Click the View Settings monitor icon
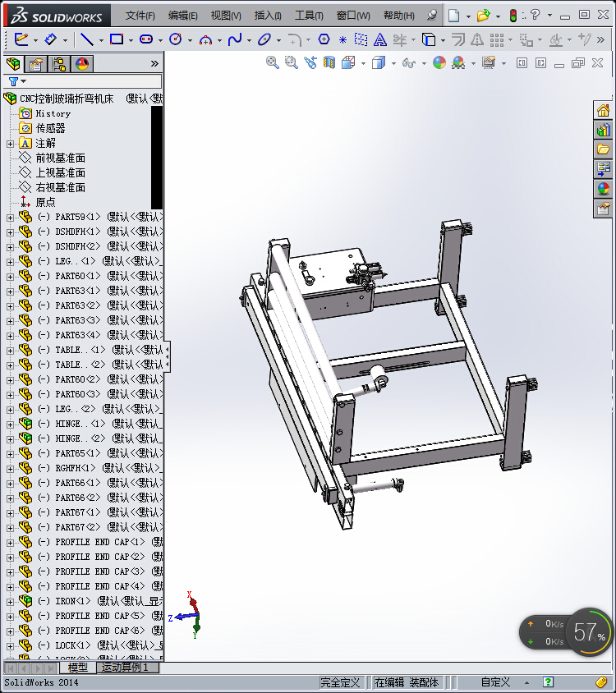 tap(489, 62)
